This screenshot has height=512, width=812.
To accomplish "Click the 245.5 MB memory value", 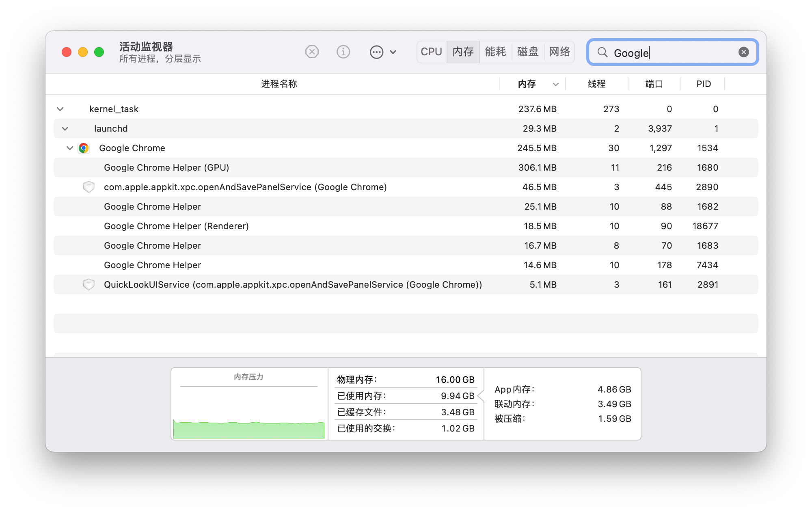I will coord(537,148).
